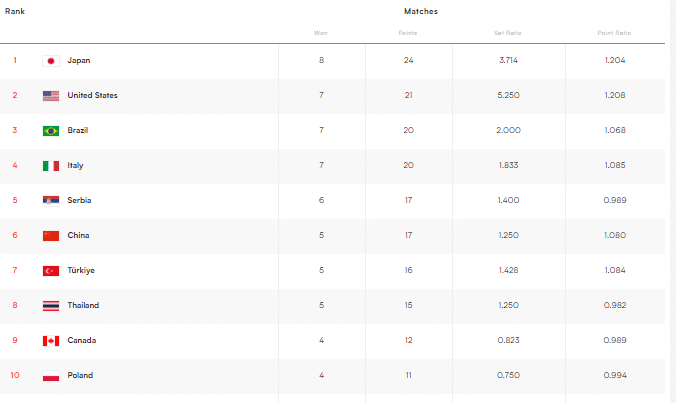
Task: Sort by Point Ratio column header
Action: coord(615,33)
